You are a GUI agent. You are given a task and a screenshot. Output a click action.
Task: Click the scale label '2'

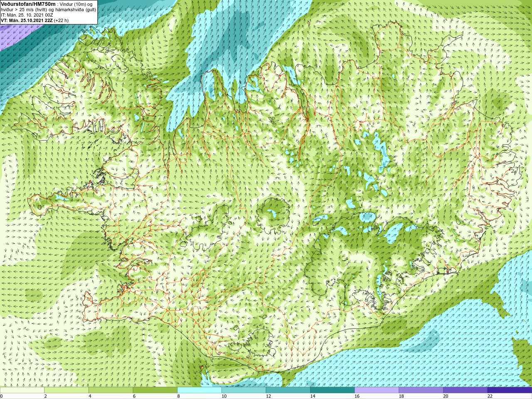[x=45, y=396]
